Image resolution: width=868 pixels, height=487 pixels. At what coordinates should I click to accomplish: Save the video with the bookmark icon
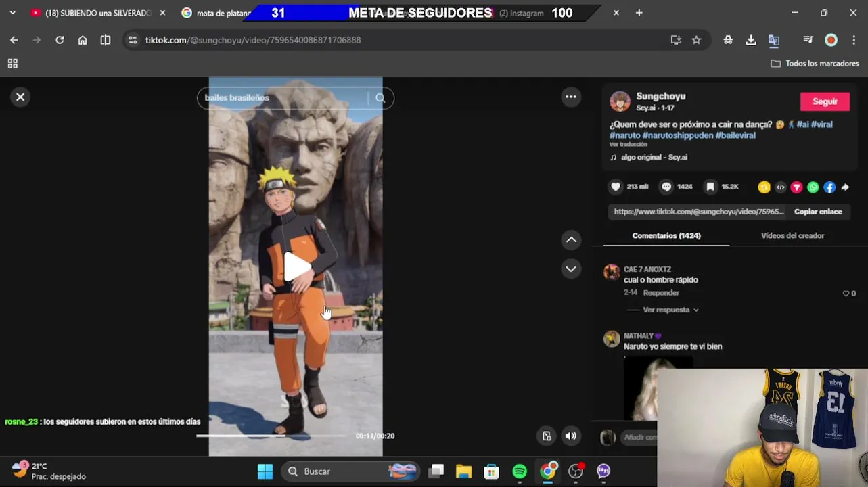click(x=710, y=187)
